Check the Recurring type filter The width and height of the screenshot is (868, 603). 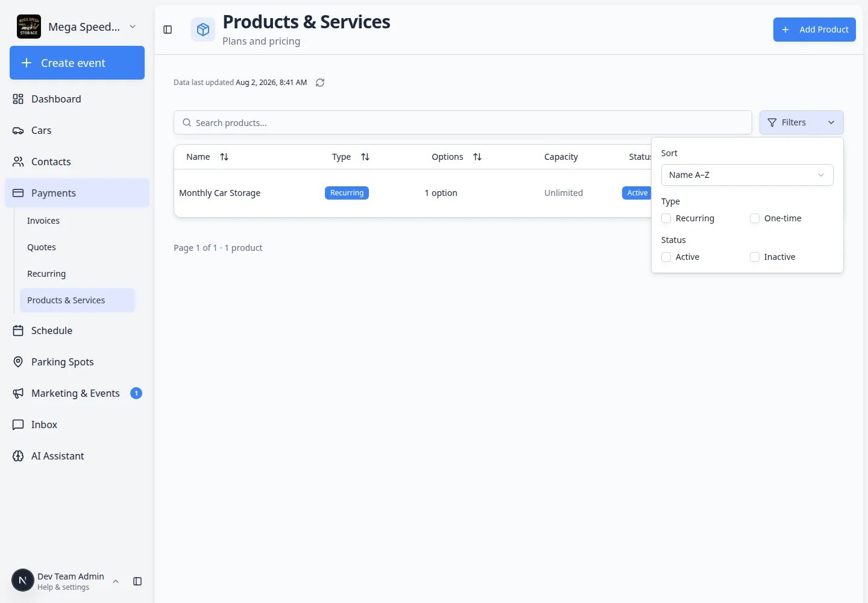pyautogui.click(x=666, y=218)
